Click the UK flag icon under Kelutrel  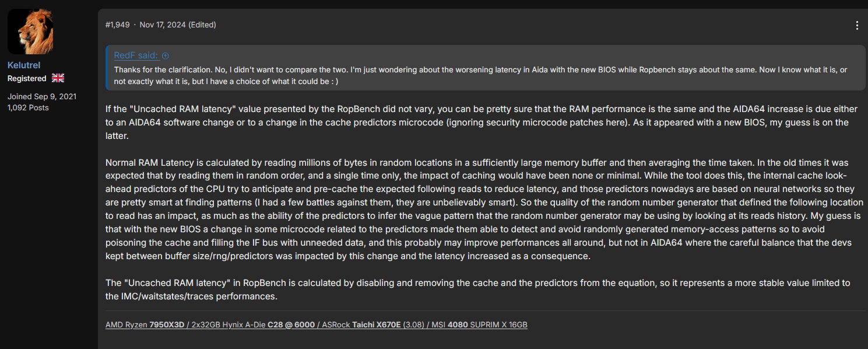[x=58, y=78]
